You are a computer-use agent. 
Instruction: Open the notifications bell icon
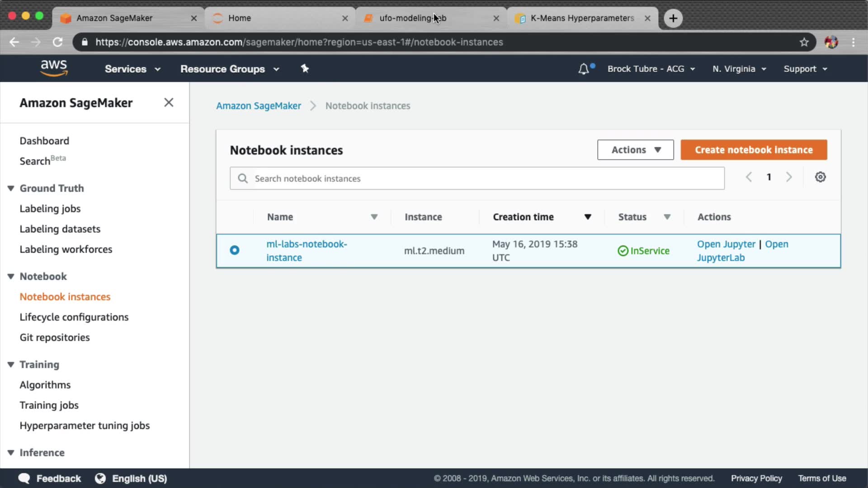(584, 69)
